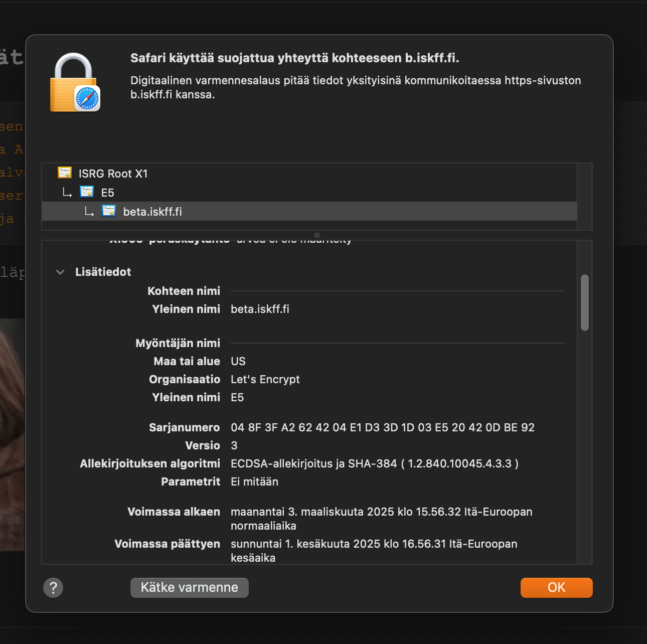Select the E5 certificate in the chain
Image resolution: width=647 pixels, height=644 pixels.
(107, 193)
